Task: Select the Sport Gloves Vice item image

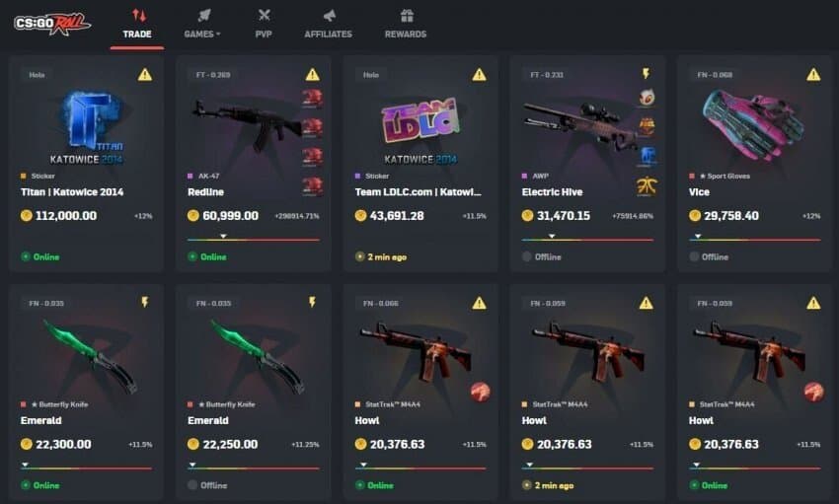Action: click(753, 124)
